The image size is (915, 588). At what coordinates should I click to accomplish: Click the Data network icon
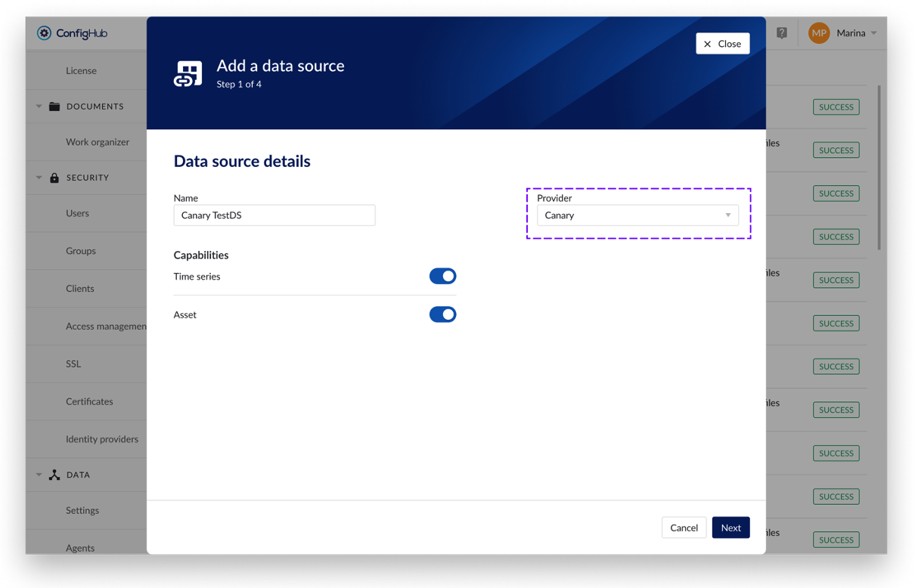tap(54, 475)
